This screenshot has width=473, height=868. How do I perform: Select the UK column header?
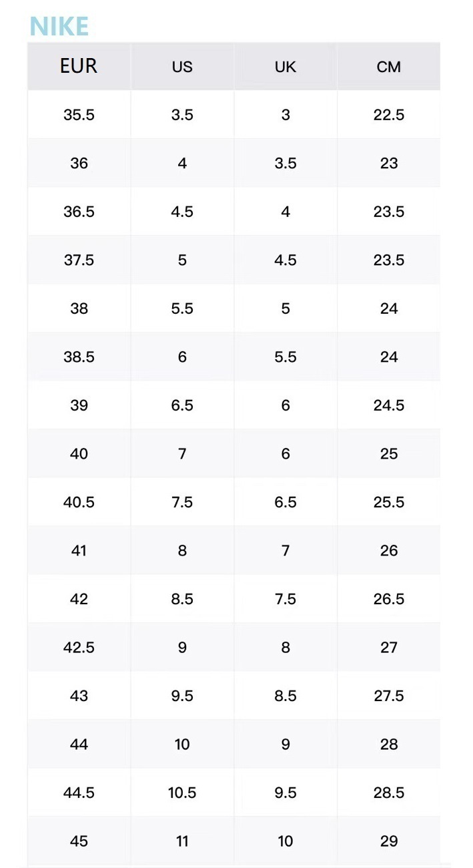point(286,66)
